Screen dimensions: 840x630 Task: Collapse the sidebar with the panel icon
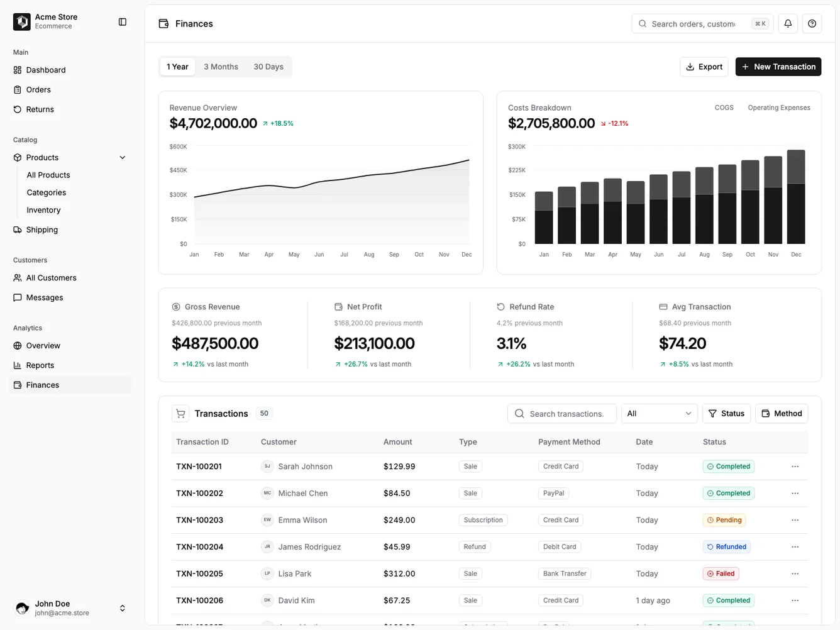[122, 21]
